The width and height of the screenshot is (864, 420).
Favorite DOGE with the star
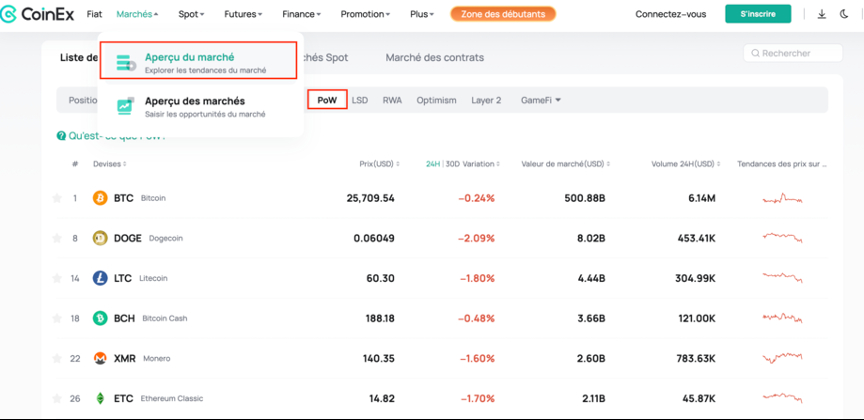(x=57, y=238)
